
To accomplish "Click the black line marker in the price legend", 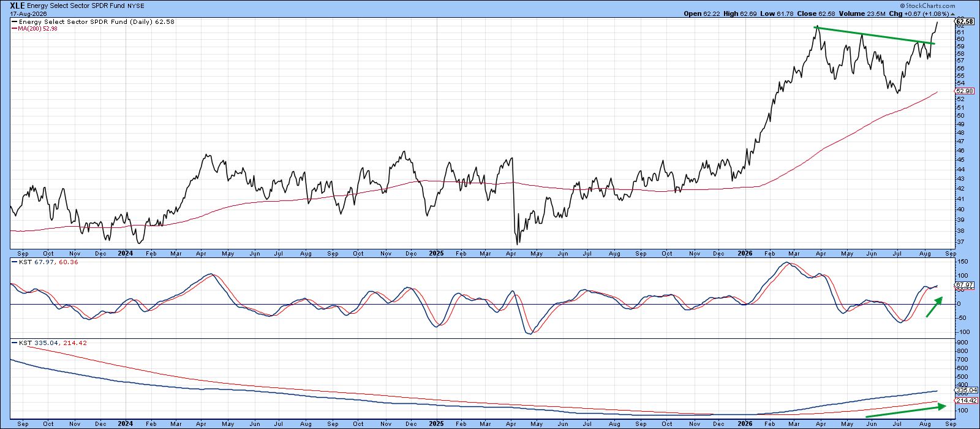I will [14, 22].
